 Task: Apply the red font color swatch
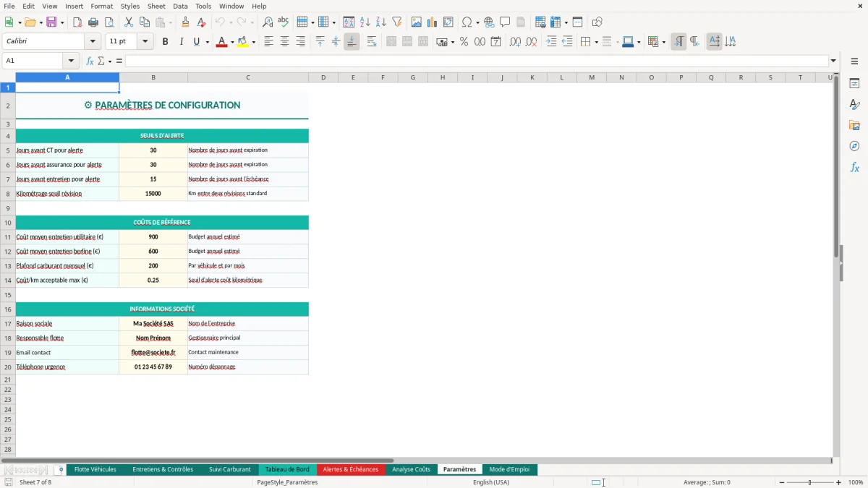tap(221, 42)
